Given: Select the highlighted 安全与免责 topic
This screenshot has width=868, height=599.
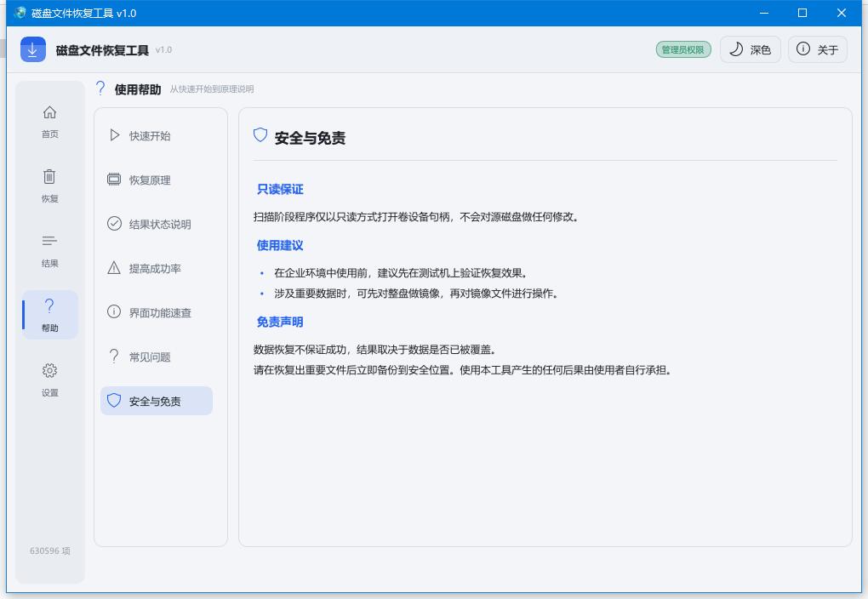Looking at the screenshot, I should coord(157,401).
